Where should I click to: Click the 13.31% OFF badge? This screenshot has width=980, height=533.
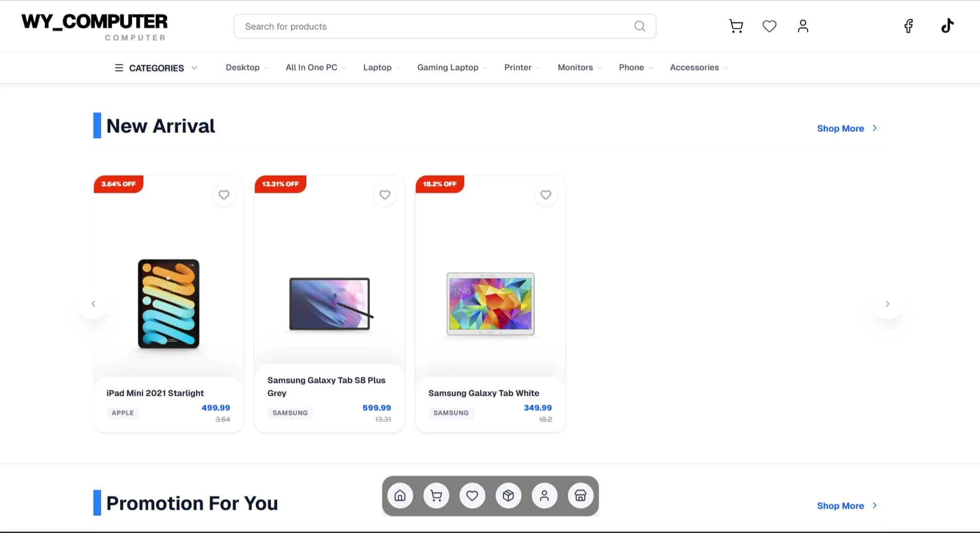[280, 184]
